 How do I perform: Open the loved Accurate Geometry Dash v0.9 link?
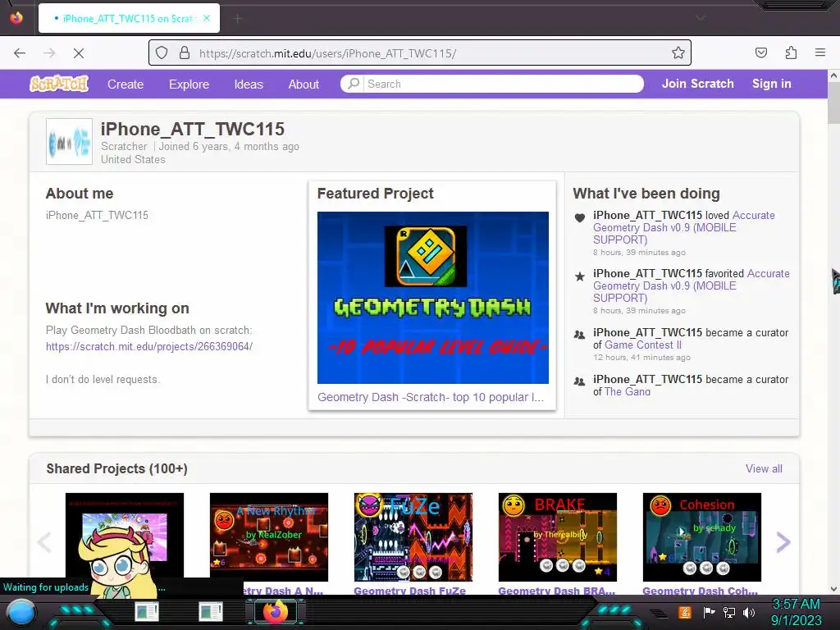[683, 227]
